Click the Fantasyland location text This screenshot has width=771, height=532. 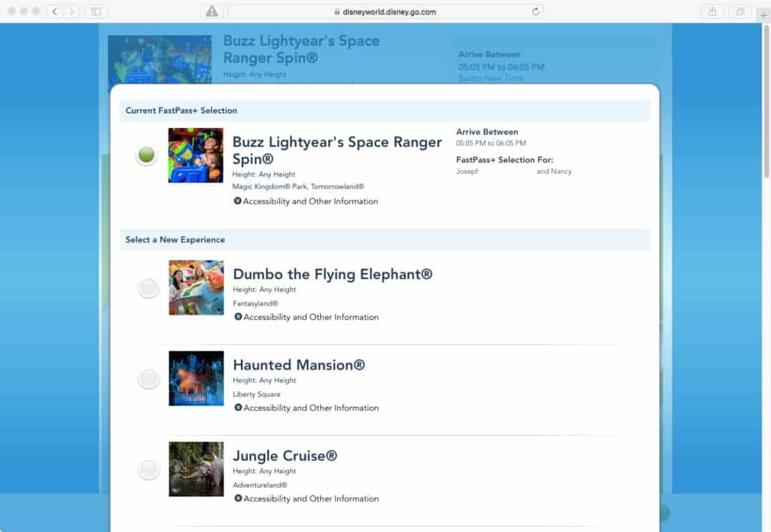[x=255, y=303]
